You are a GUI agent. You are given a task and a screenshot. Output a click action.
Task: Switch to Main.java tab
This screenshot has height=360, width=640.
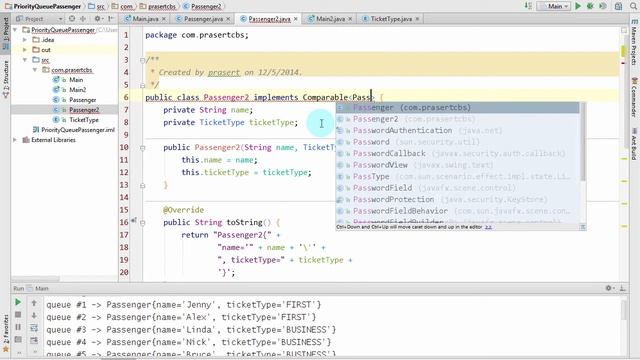tap(144, 19)
